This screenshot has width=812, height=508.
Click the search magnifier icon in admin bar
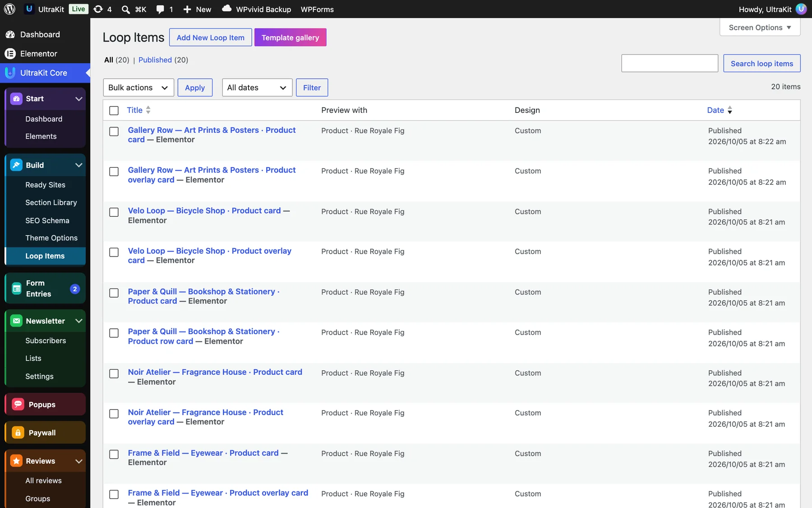point(126,9)
